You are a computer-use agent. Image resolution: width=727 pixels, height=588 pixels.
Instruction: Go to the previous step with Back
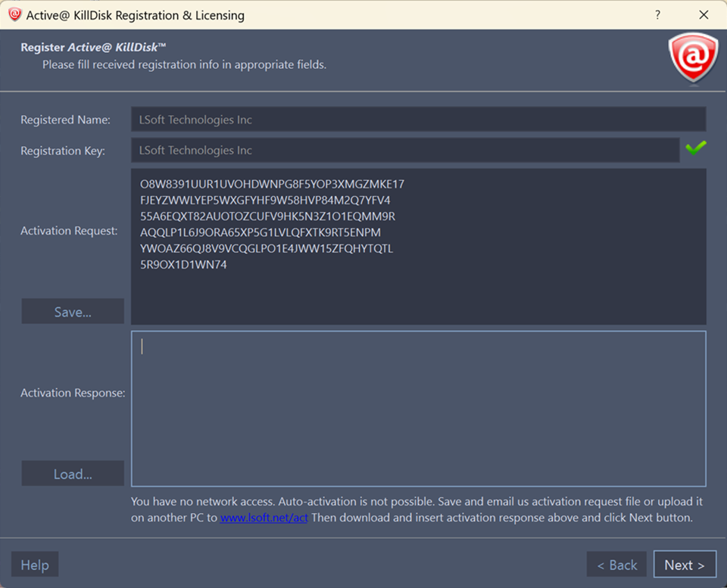[616, 565]
